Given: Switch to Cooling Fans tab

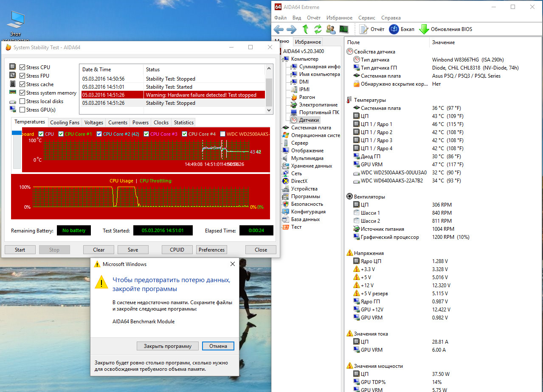Looking at the screenshot, I should [65, 123].
